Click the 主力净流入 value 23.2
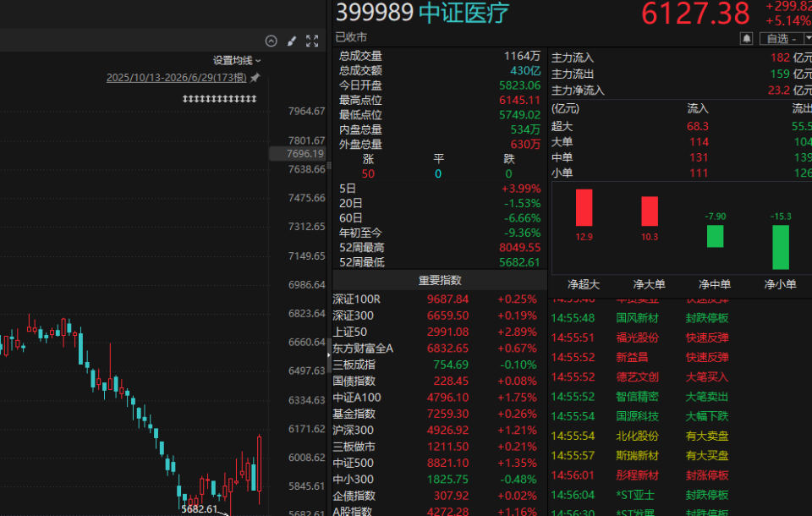The height and width of the screenshot is (516, 812). tap(779, 91)
